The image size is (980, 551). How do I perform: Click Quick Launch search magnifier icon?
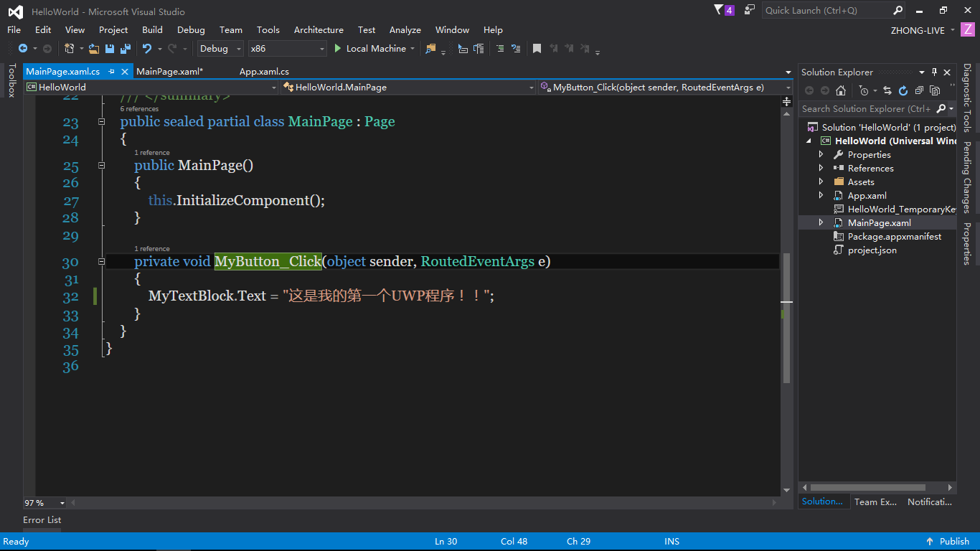point(897,10)
